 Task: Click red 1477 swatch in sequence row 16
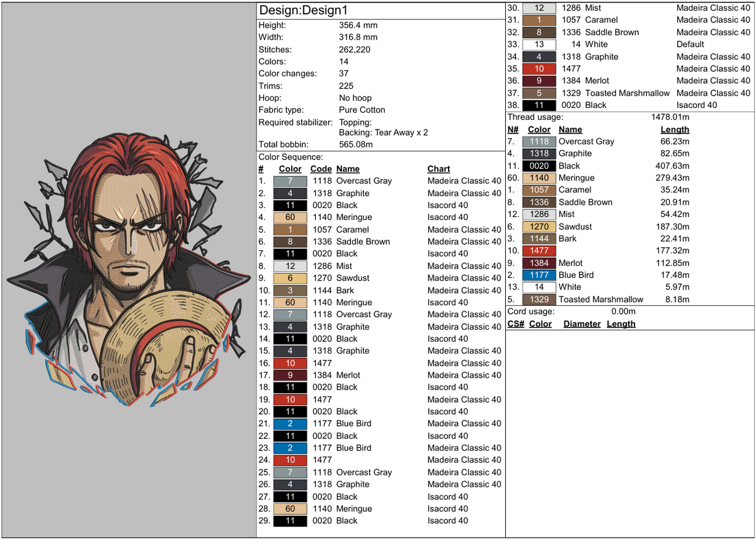290,363
